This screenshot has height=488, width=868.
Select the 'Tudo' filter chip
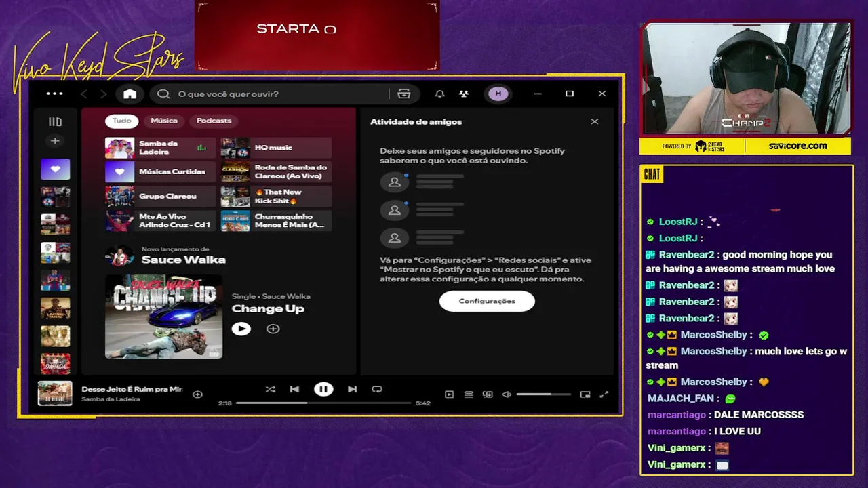coord(122,121)
